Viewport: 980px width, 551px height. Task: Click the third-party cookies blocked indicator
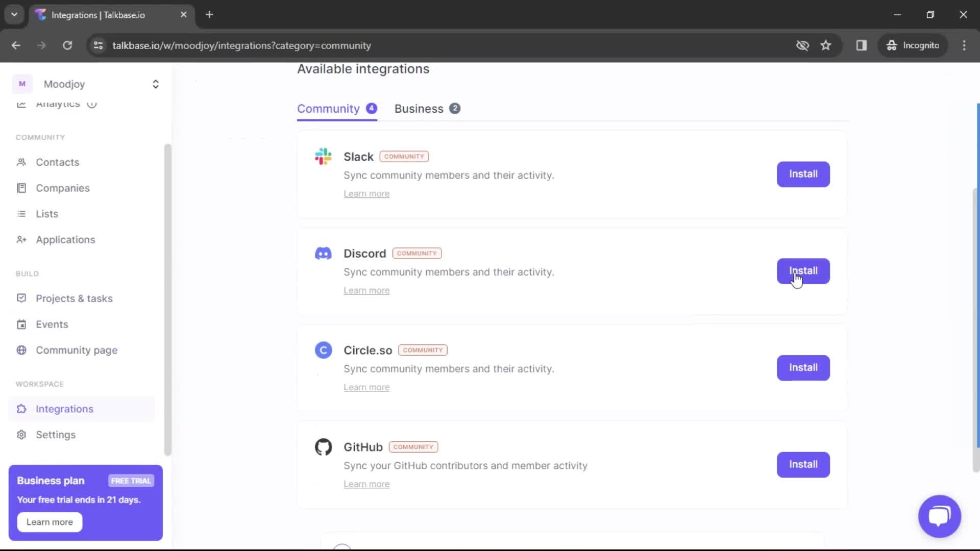[x=803, y=45]
